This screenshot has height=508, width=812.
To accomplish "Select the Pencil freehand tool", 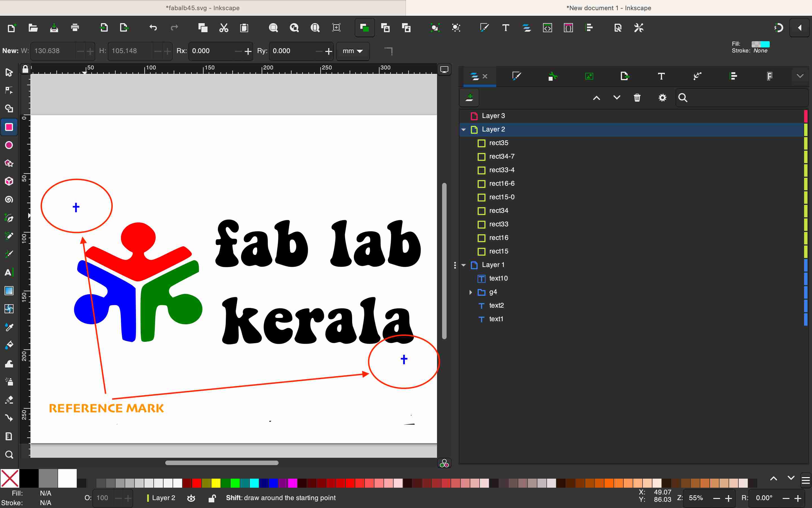I will (9, 236).
